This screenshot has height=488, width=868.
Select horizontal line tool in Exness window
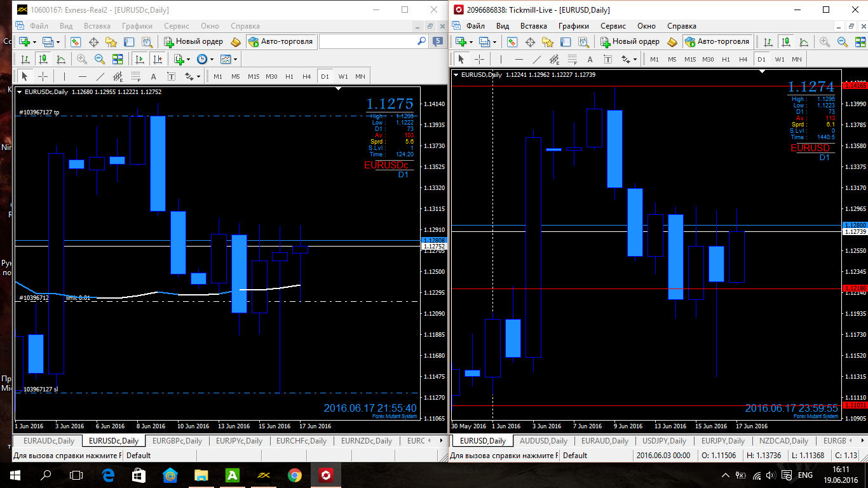coord(82,76)
